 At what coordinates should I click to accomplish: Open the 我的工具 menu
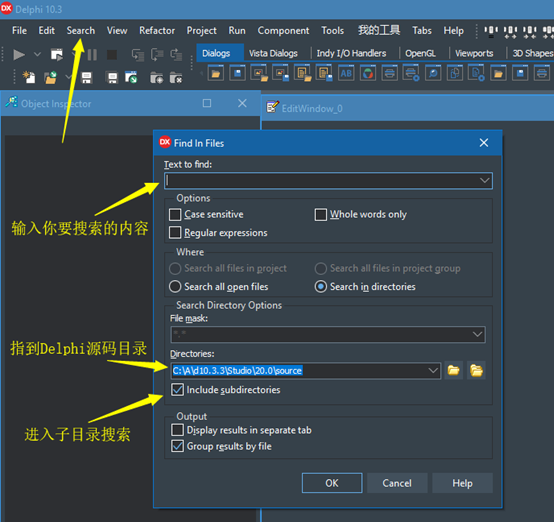(x=379, y=30)
